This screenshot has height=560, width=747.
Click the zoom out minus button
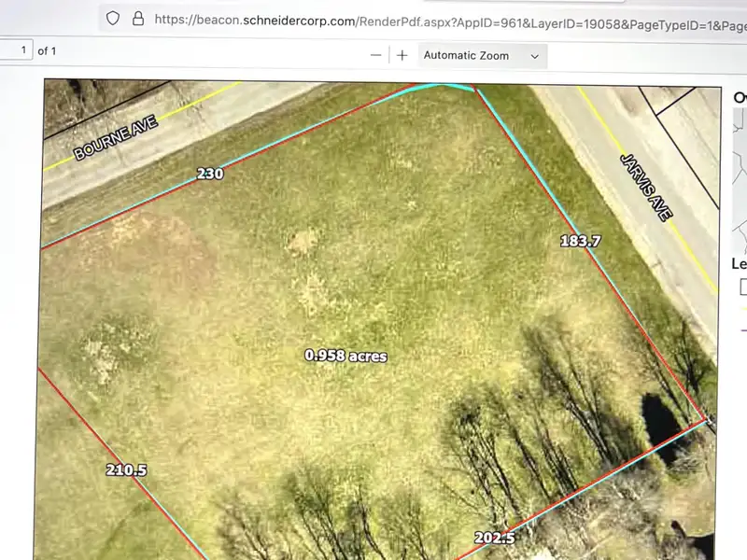coord(375,55)
